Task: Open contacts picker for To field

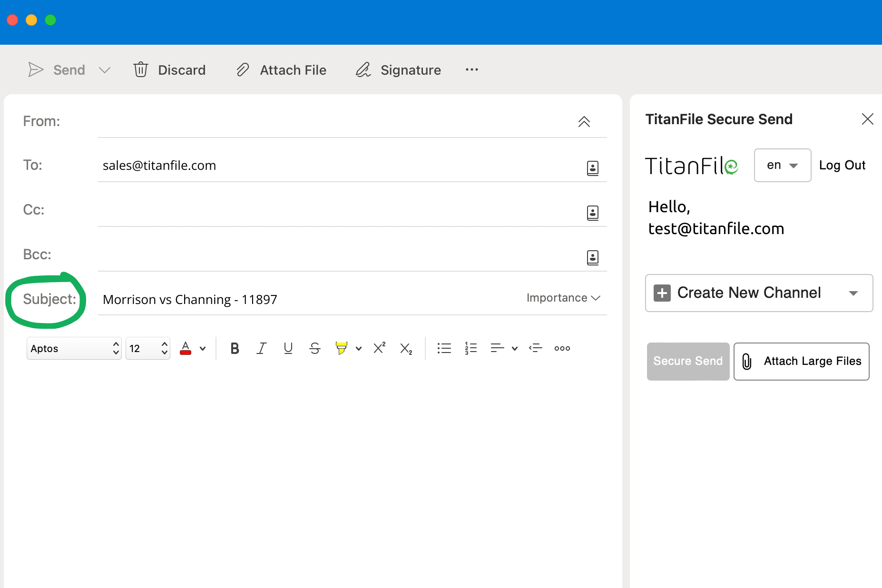Action: click(593, 168)
